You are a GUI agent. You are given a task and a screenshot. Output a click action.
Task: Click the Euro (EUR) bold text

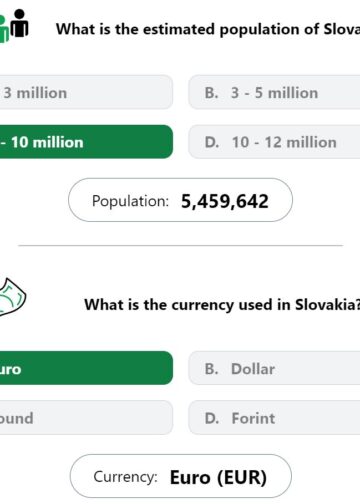[218, 477]
